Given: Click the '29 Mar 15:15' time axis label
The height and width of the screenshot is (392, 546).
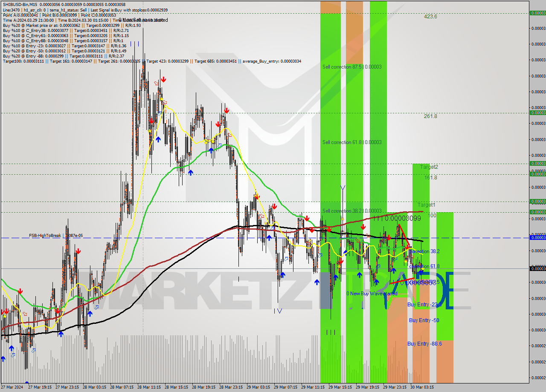Looking at the screenshot, I should pos(340,387).
